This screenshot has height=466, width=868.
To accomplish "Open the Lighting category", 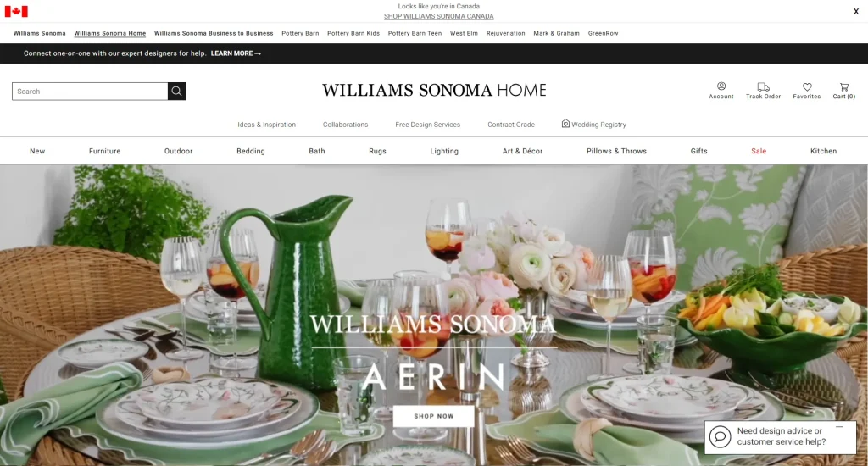I will click(444, 151).
